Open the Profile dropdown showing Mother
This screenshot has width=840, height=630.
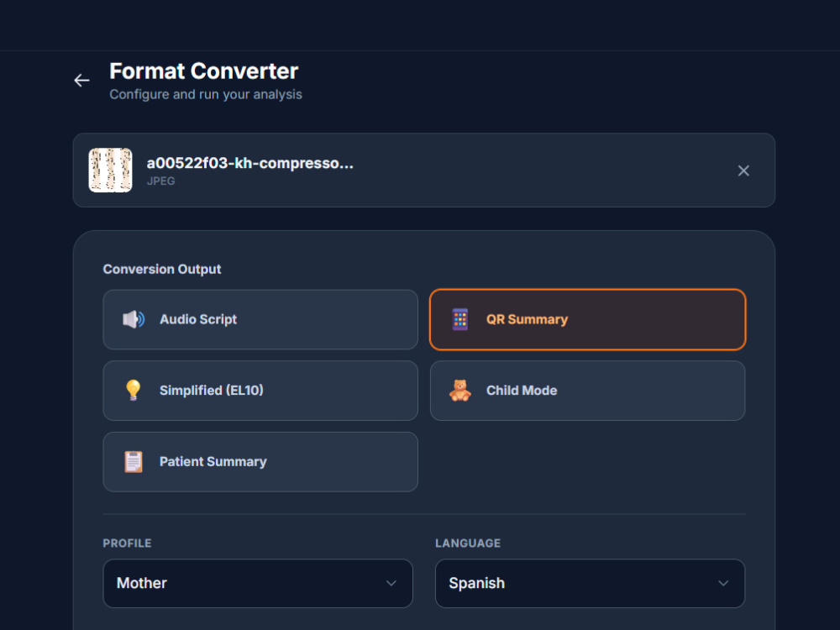coord(258,584)
